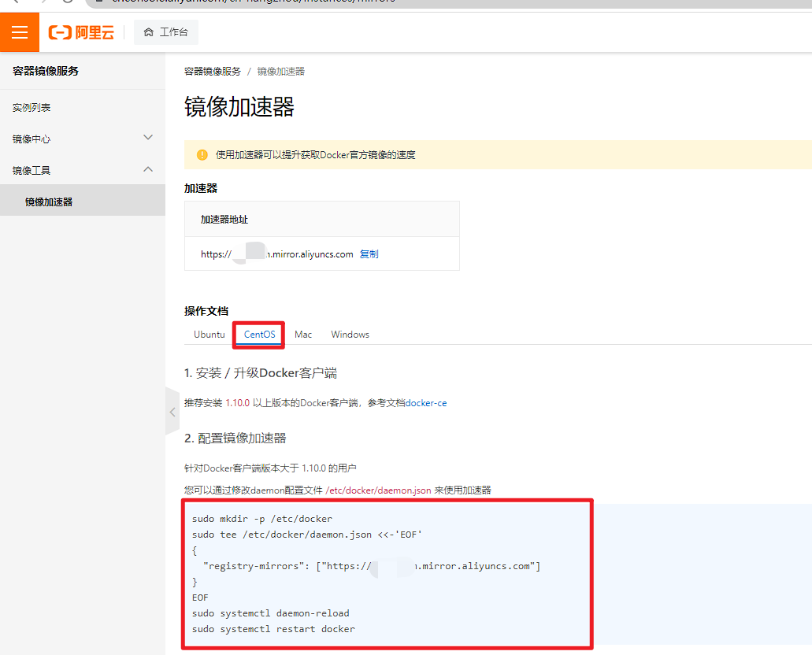Expand the 镜像中心 sidebar section
Viewport: 812px width, 655px height.
pos(83,139)
